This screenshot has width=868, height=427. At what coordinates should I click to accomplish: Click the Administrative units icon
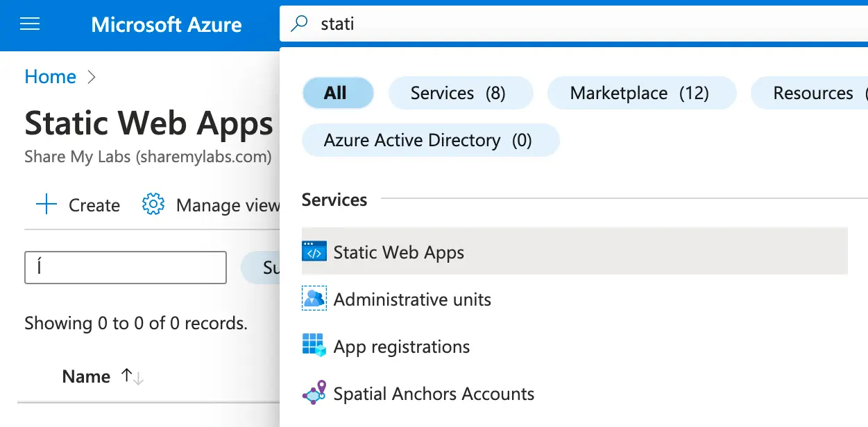[314, 299]
